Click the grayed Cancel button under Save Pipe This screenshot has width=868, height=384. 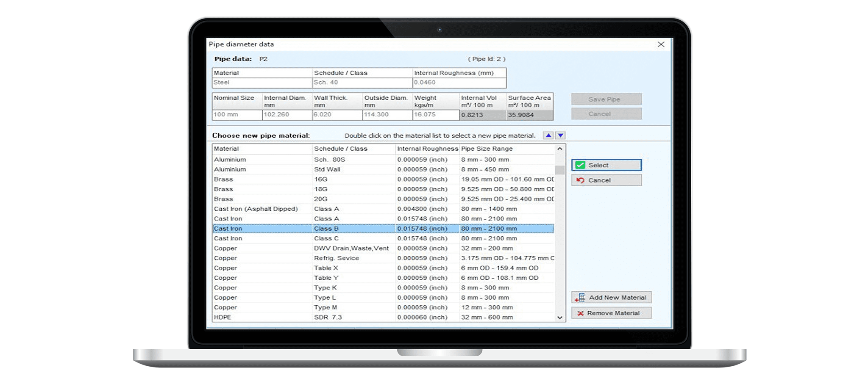tap(606, 114)
